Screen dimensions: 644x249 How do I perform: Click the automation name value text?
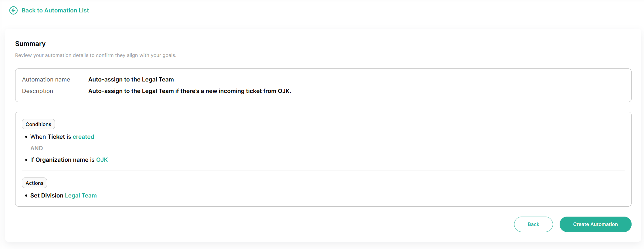coord(131,80)
